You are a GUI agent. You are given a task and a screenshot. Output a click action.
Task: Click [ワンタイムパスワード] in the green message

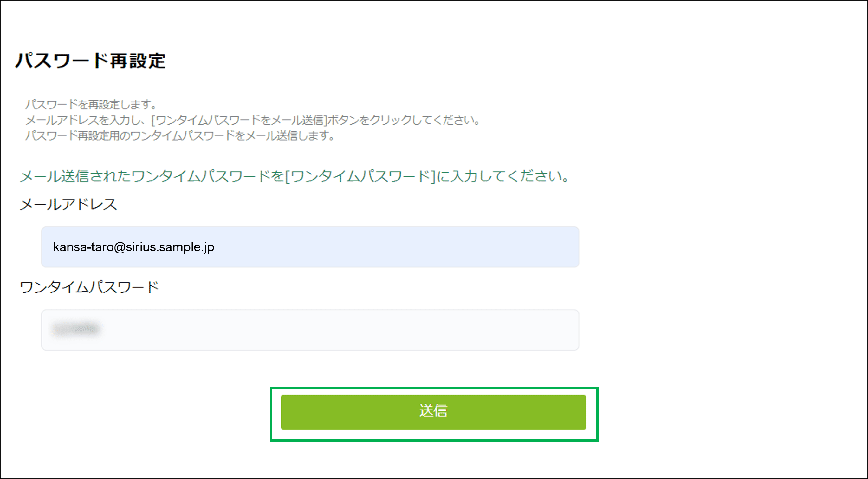(x=360, y=176)
